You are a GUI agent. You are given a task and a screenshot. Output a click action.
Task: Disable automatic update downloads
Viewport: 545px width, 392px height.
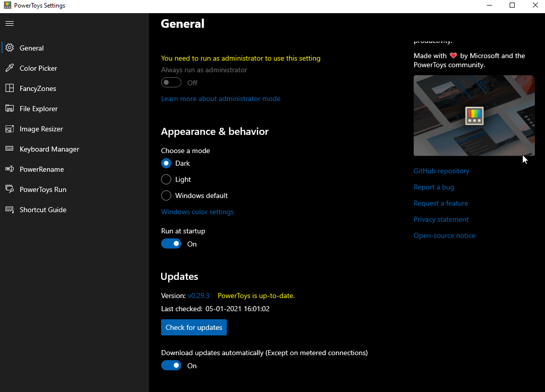click(x=171, y=365)
